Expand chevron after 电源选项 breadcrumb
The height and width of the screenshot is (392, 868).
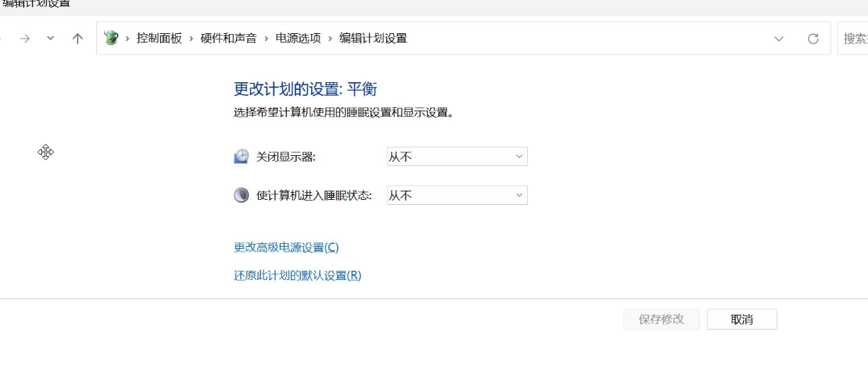[330, 38]
